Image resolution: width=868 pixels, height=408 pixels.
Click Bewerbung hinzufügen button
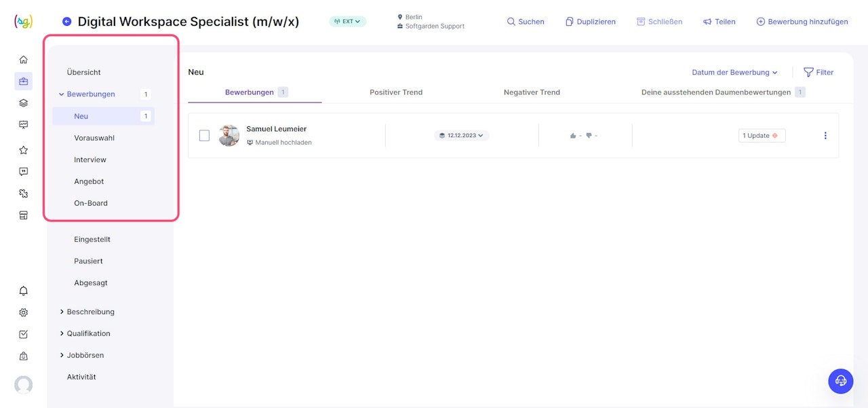pos(802,22)
